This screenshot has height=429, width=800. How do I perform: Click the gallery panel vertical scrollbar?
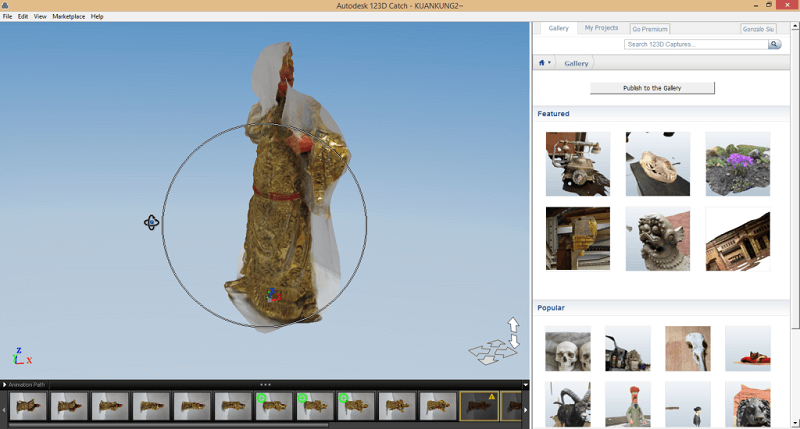(795, 179)
